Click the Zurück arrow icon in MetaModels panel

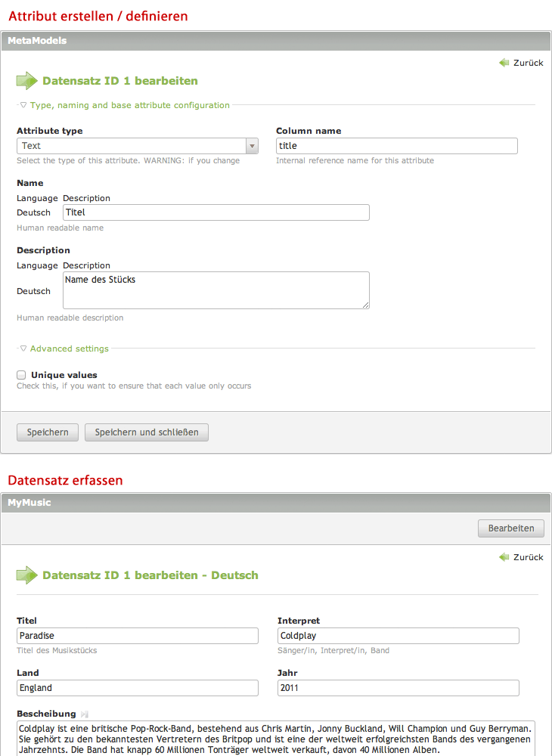point(504,63)
